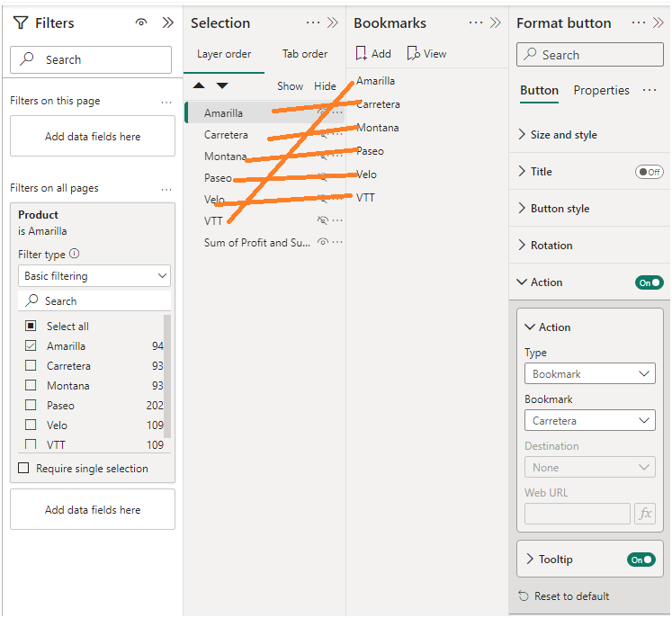
Task: Click Reset to default
Action: click(564, 596)
